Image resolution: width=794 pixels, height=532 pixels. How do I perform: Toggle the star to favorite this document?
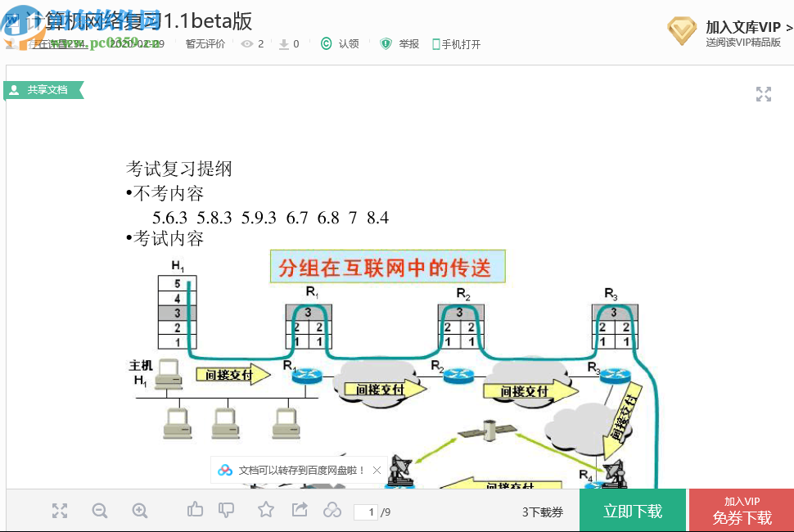[266, 509]
